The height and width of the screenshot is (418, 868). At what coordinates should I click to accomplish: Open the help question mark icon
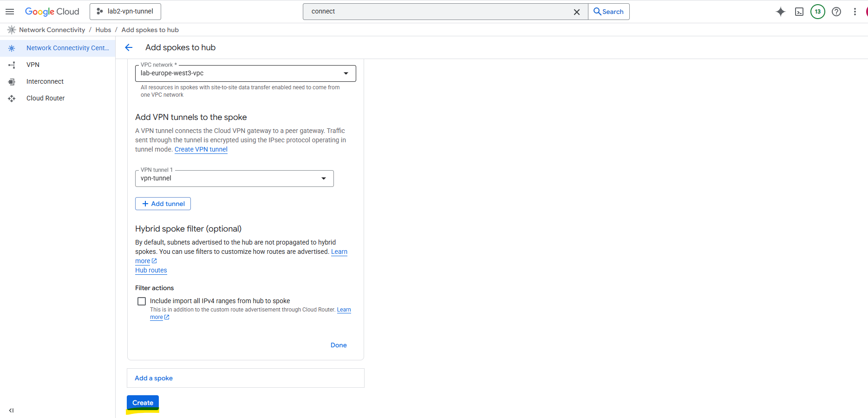tap(836, 12)
